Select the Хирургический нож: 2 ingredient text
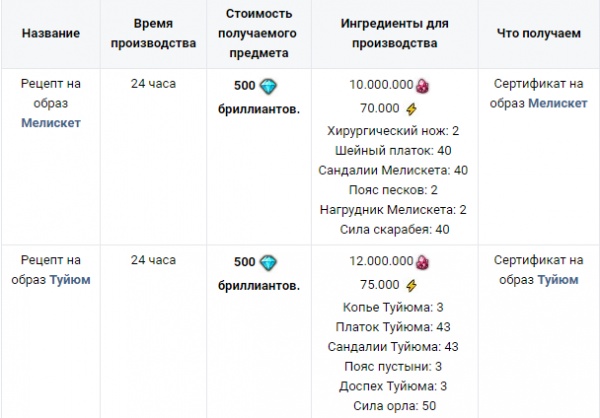This screenshot has width=600, height=418. 393,131
